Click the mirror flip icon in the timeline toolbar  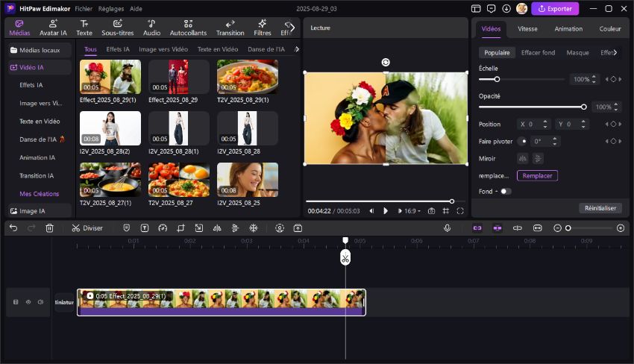(217, 228)
